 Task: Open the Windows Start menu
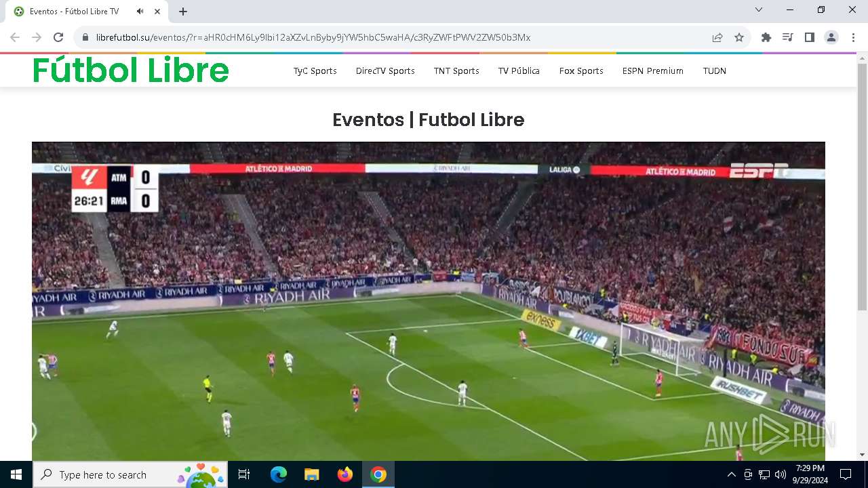[x=16, y=474]
